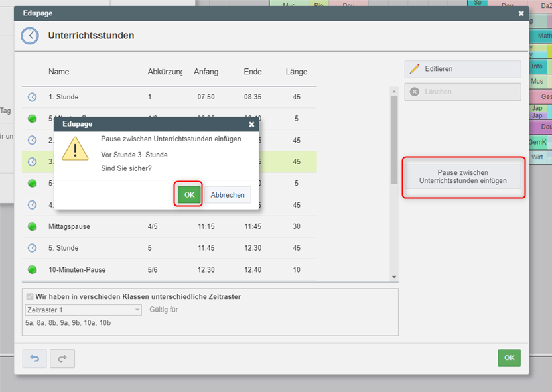
Task: Click the Abkürzung column header
Action: point(165,72)
